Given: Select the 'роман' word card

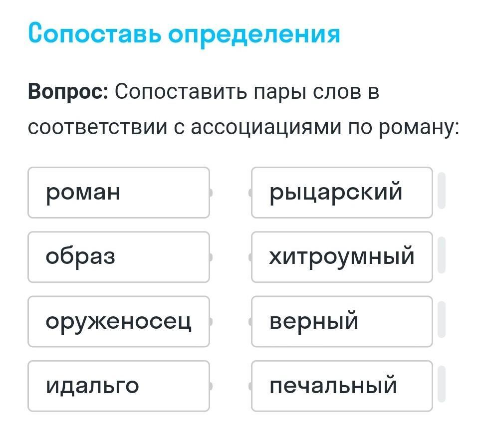Looking at the screenshot, I should pyautogui.click(x=118, y=193).
